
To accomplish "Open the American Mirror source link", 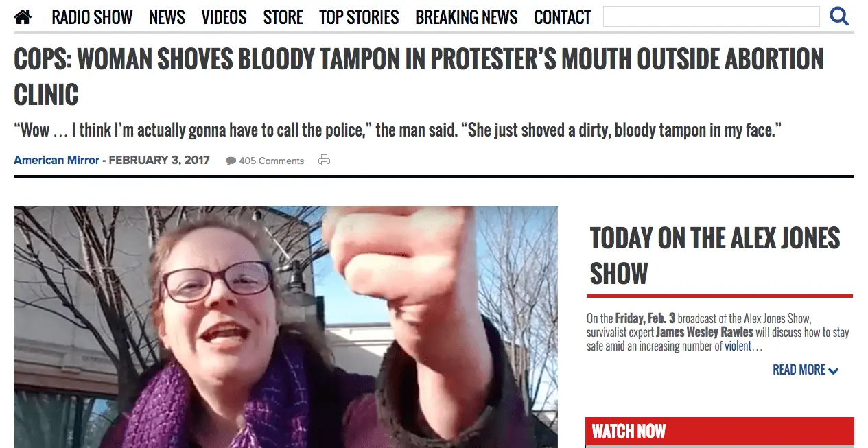I will pyautogui.click(x=56, y=161).
